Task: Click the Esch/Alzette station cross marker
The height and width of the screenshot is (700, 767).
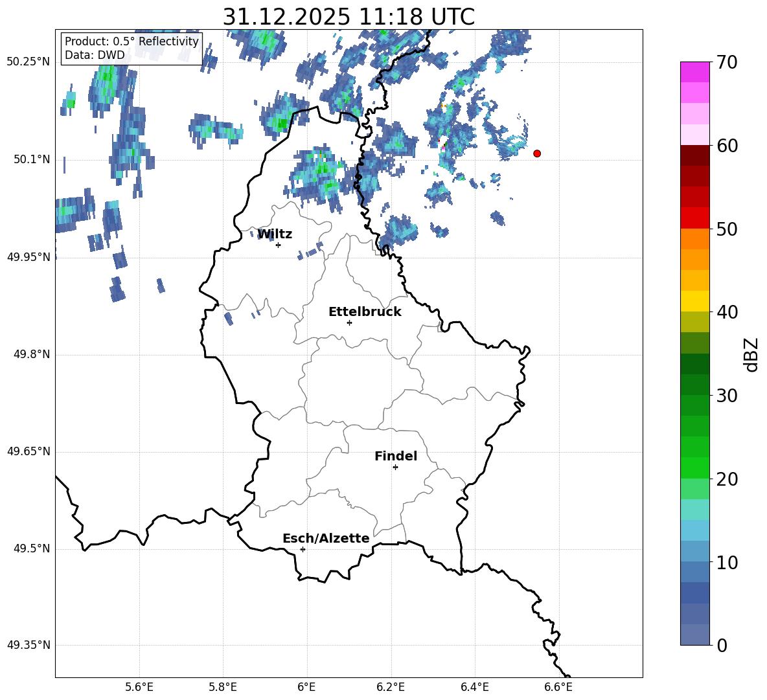Action: click(x=303, y=549)
